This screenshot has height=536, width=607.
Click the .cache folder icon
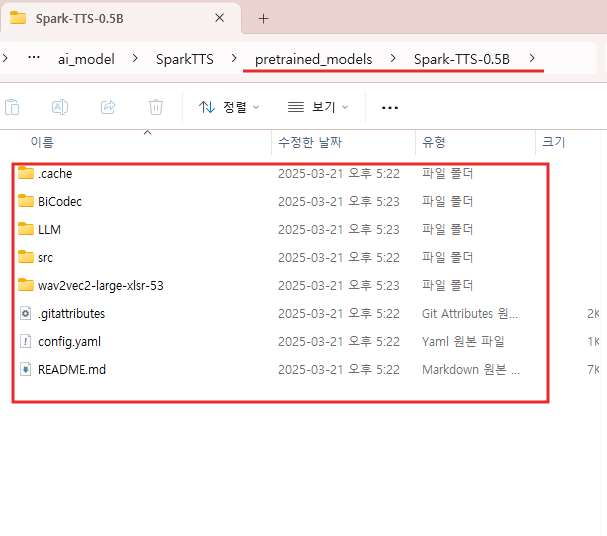click(26, 173)
